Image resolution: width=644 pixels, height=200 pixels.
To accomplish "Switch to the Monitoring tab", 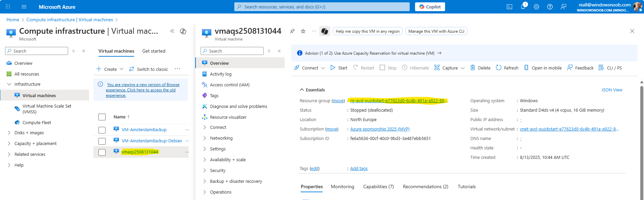I will coord(343,187).
